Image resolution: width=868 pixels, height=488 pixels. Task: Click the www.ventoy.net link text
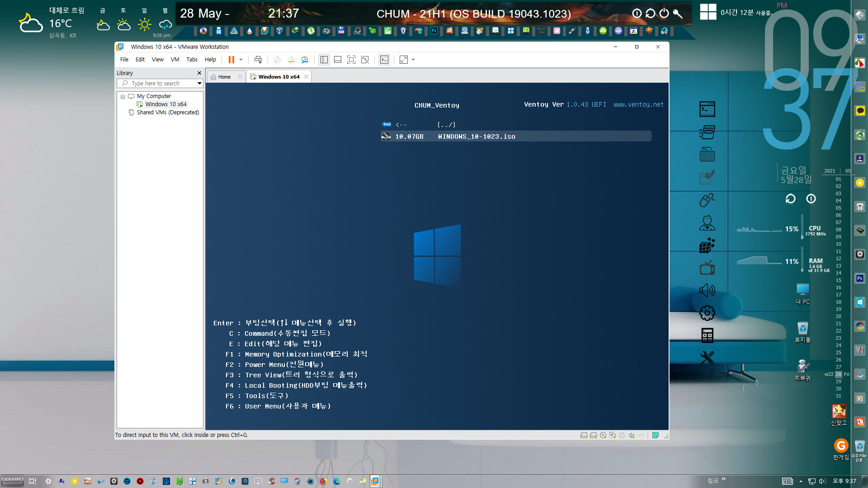point(638,105)
